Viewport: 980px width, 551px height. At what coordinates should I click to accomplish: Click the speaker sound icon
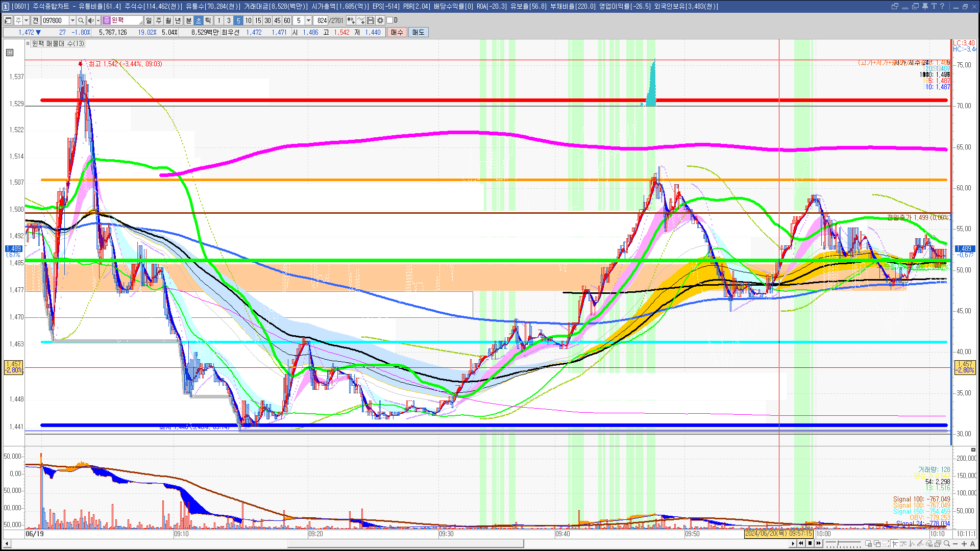pyautogui.click(x=90, y=20)
